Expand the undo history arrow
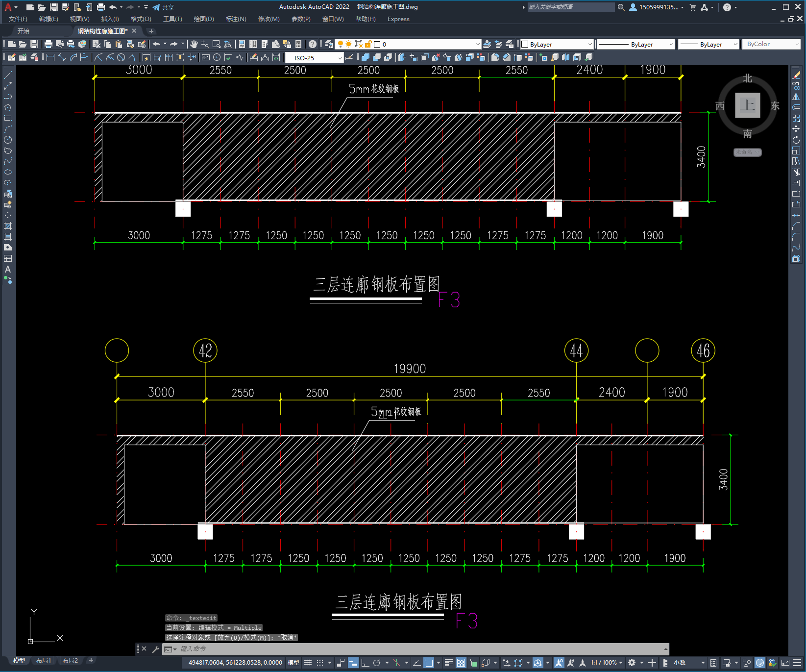This screenshot has width=806, height=672. pos(165,44)
